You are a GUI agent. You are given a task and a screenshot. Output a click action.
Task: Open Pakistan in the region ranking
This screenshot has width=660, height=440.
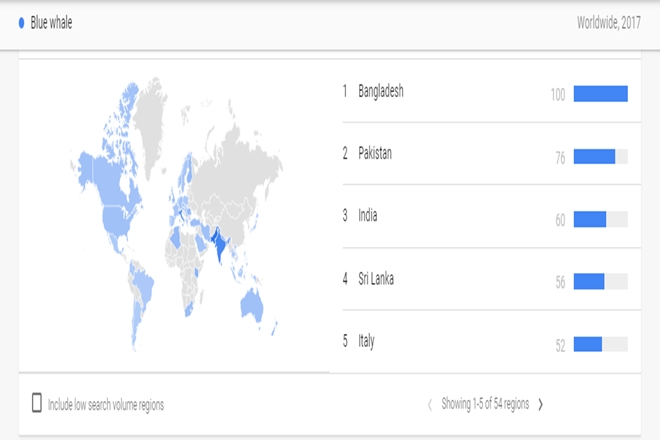pyautogui.click(x=375, y=154)
